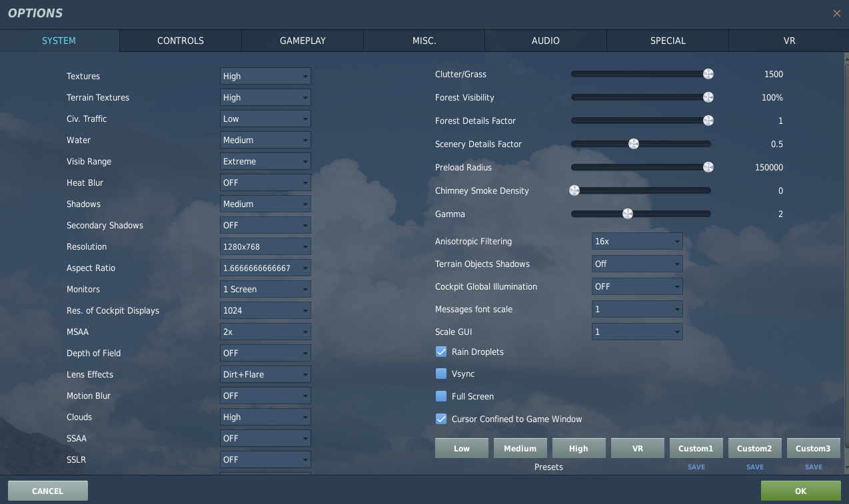Toggle the Full Screen checkbox

(441, 396)
